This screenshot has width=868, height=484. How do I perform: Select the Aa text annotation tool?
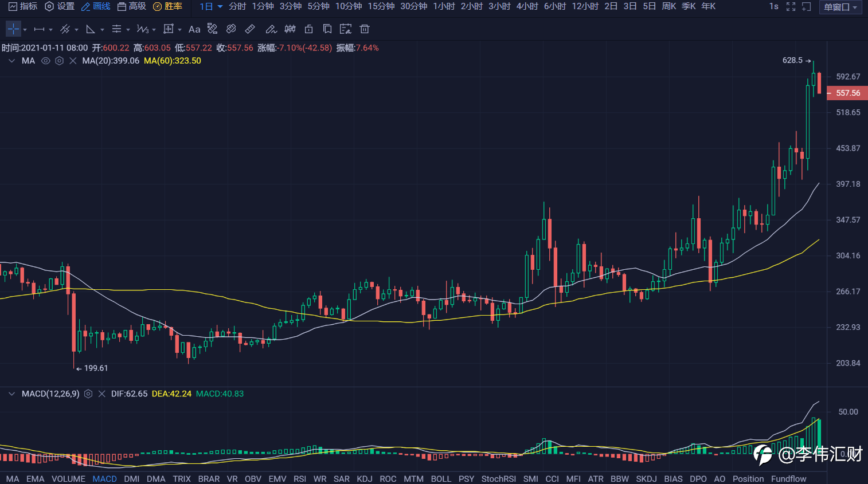[194, 29]
